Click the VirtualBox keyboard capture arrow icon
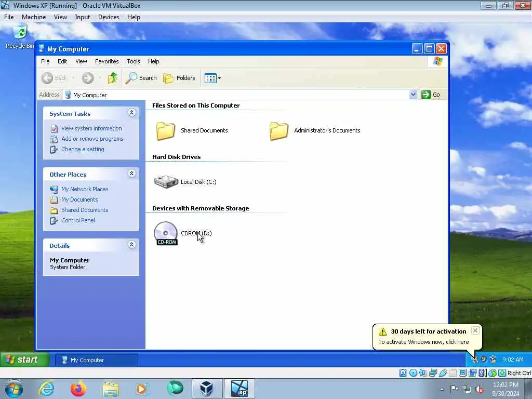 (502, 373)
